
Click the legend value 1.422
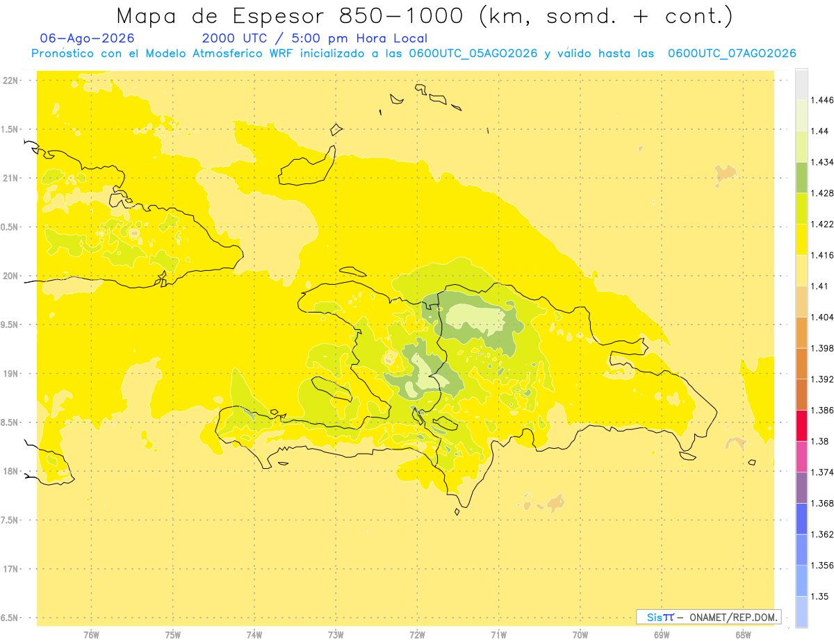822,224
